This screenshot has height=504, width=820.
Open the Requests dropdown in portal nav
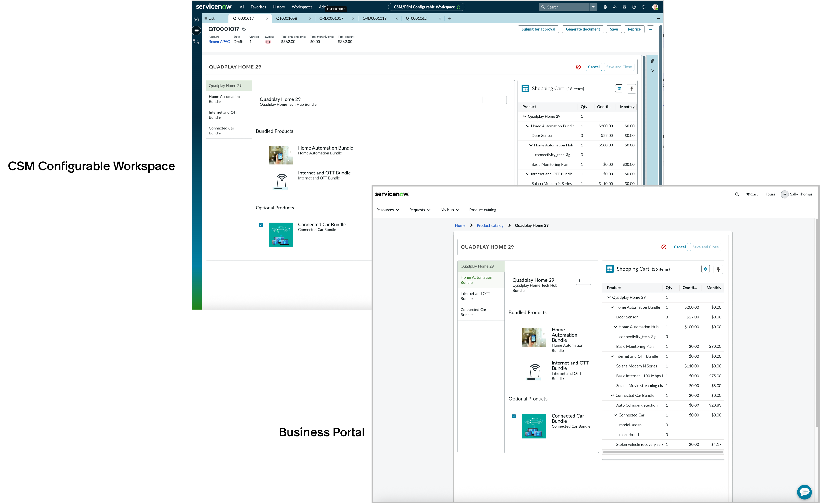[x=420, y=210]
